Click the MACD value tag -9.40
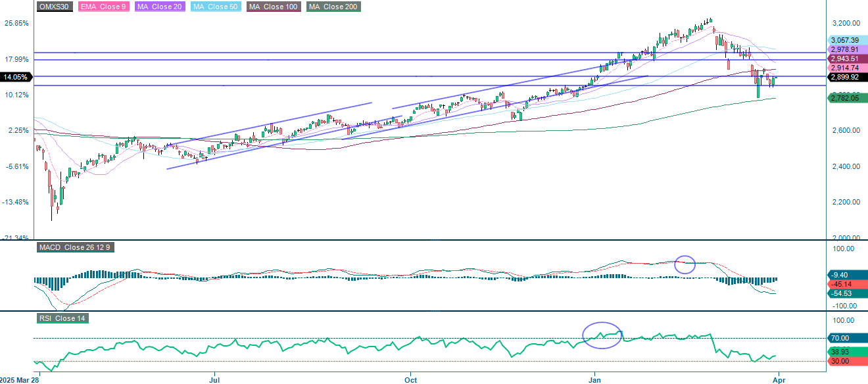 coord(847,276)
